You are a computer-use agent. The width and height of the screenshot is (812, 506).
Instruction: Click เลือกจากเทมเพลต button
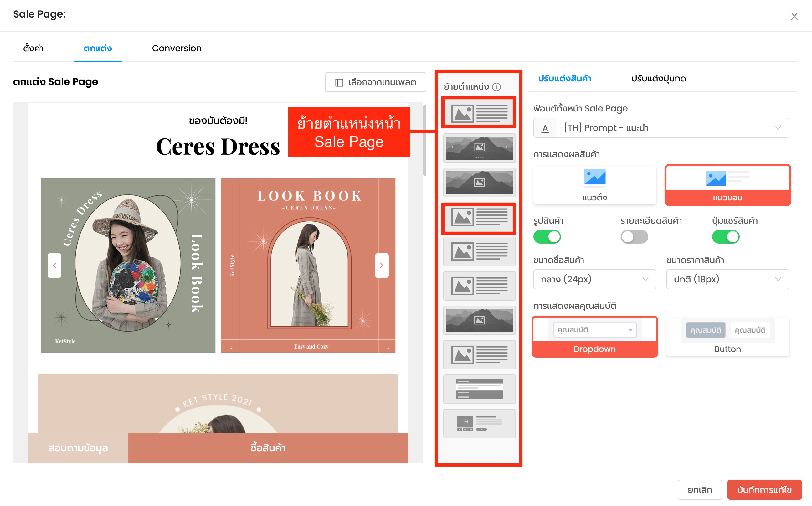coord(375,82)
